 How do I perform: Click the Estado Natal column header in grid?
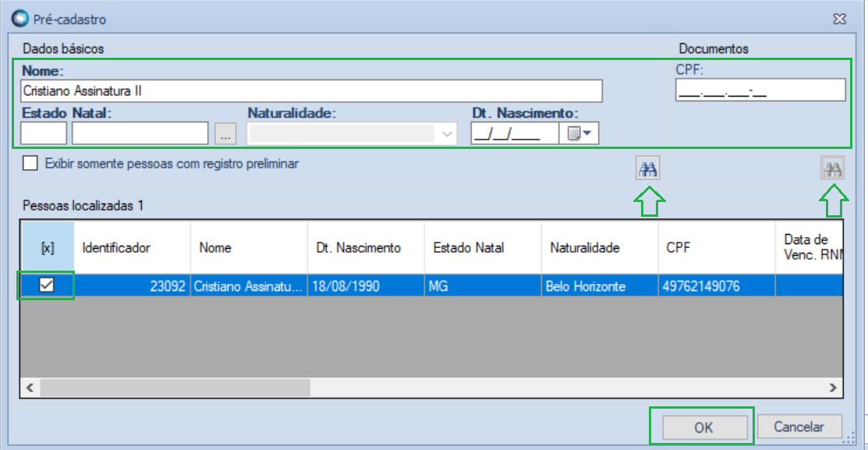point(482,247)
